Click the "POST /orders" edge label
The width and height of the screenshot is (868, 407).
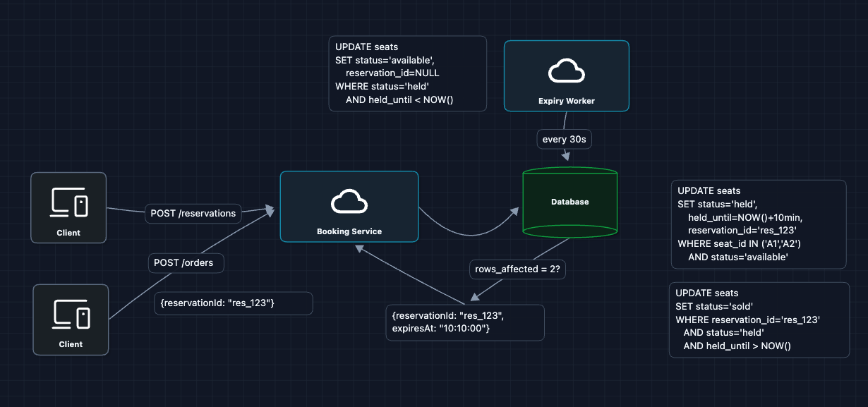tap(185, 263)
